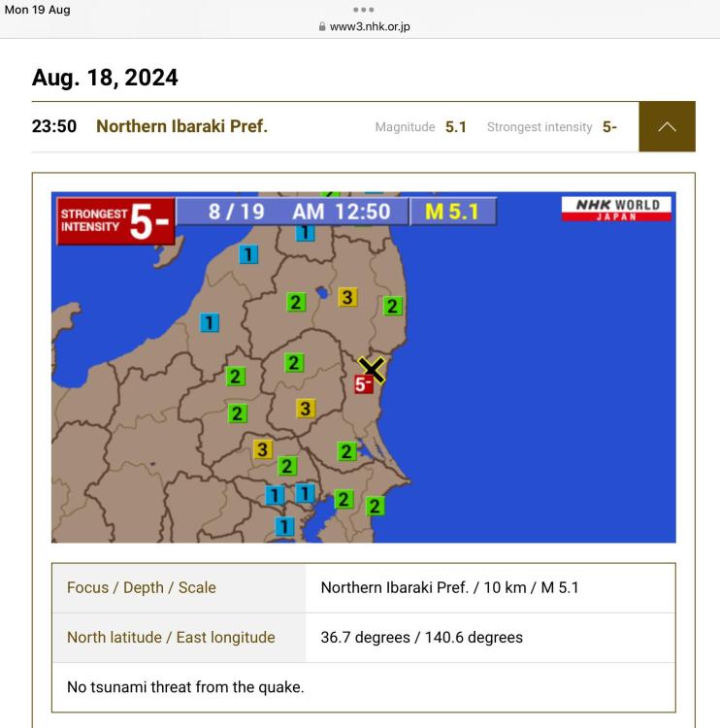The width and height of the screenshot is (720, 728).
Task: Click the 23:50 time in the header row
Action: pos(54,127)
